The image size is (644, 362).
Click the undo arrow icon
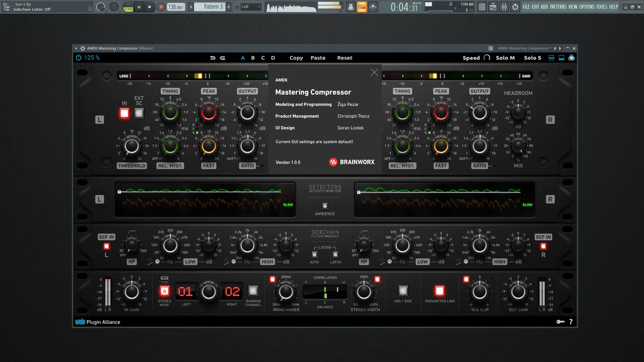(x=213, y=58)
